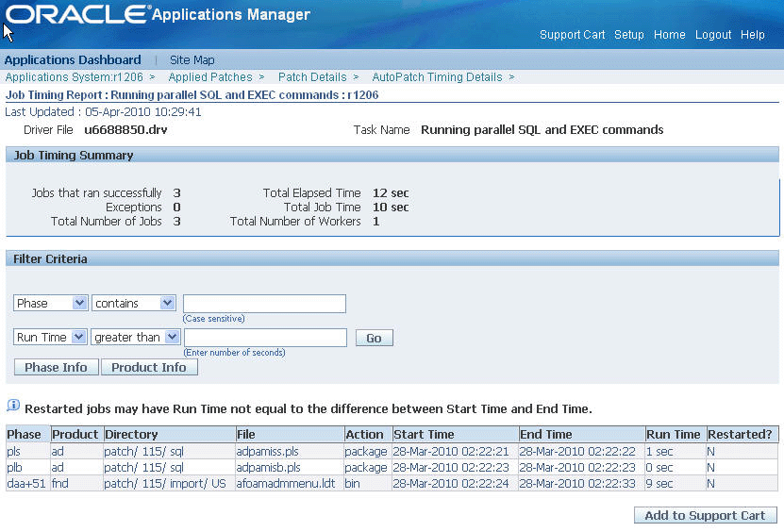784x532 pixels.
Task: Click the 0 sec run time cell
Action: [676, 467]
